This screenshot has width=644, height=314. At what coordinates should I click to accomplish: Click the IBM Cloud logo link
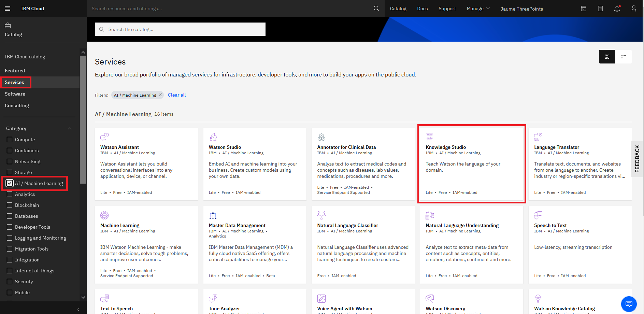pos(32,9)
